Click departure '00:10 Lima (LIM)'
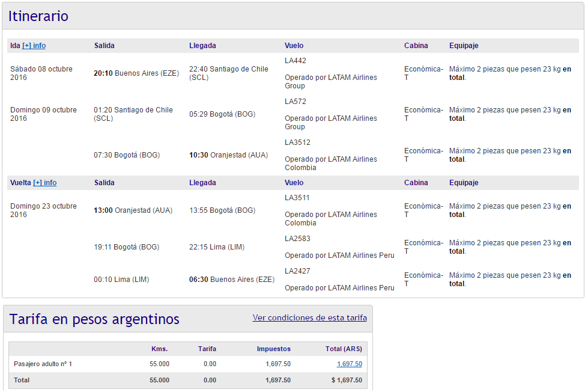 [x=121, y=280]
